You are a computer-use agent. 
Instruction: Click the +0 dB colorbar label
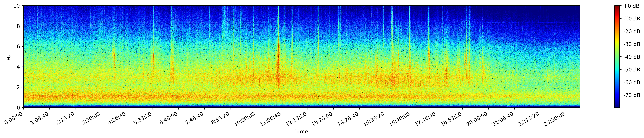(x=631, y=6)
